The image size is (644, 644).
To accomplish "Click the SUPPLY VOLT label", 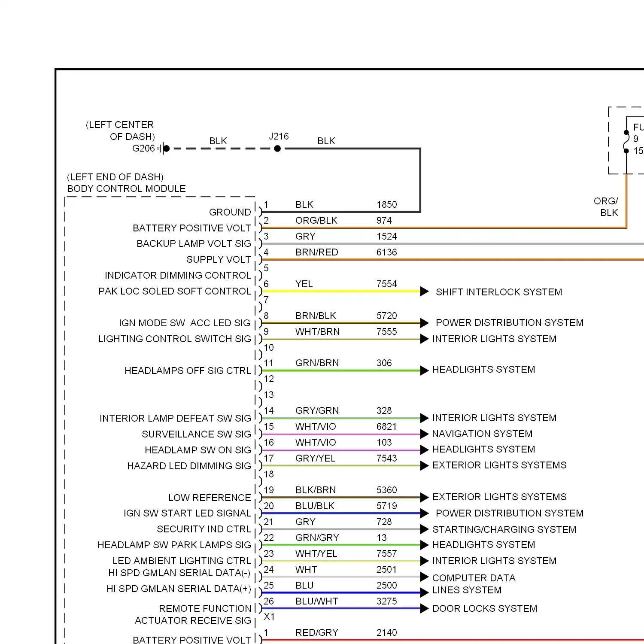I will click(219, 259).
